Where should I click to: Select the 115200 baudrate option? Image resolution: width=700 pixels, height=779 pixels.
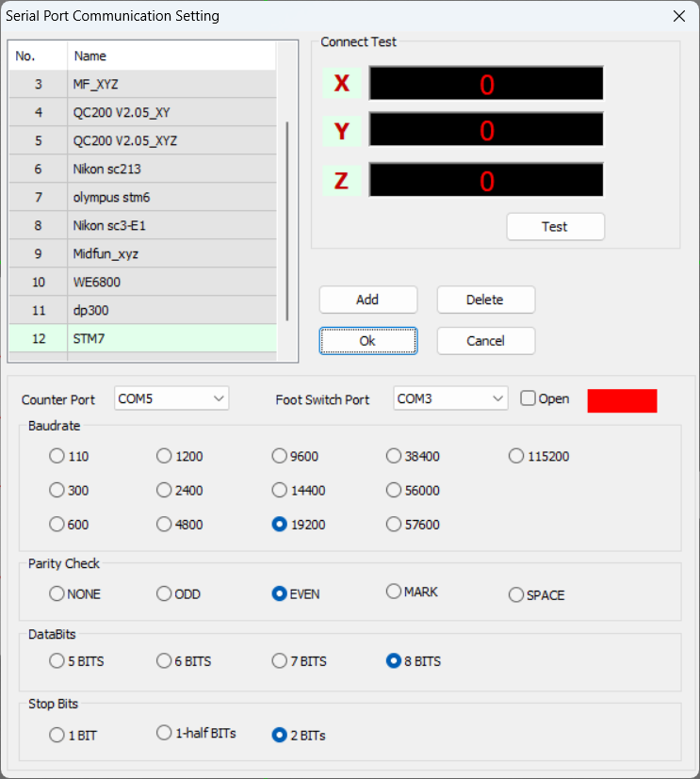(x=516, y=457)
